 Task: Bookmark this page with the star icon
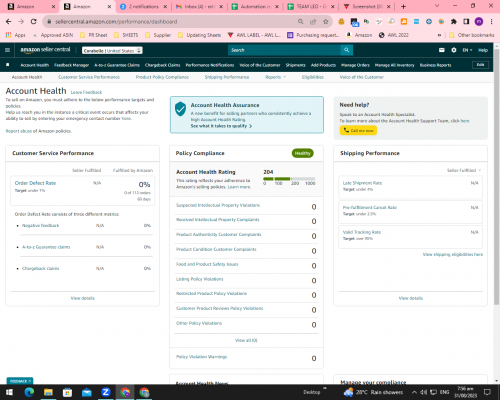pyautogui.click(x=326, y=22)
